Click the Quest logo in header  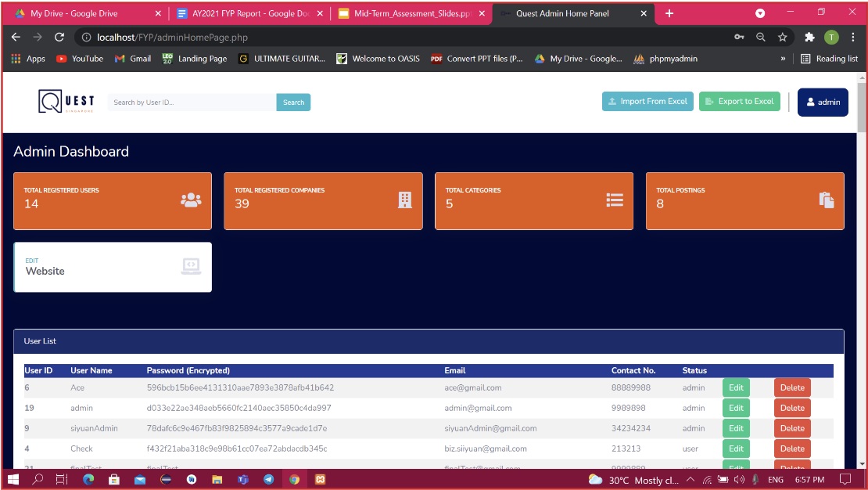[x=66, y=101]
